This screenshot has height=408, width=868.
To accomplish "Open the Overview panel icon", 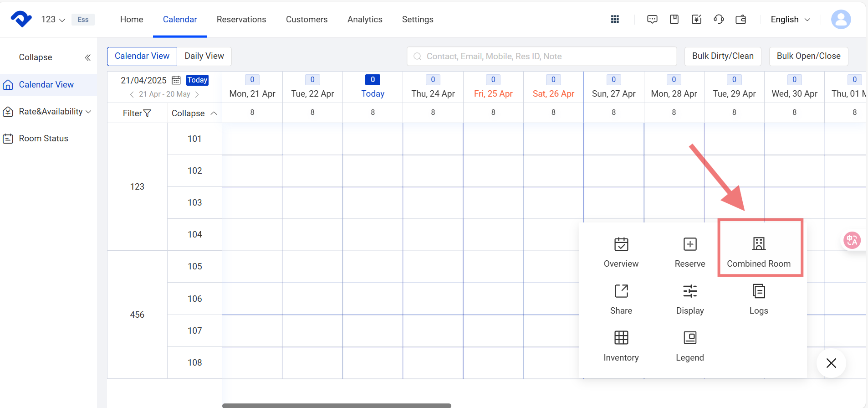I will [621, 244].
